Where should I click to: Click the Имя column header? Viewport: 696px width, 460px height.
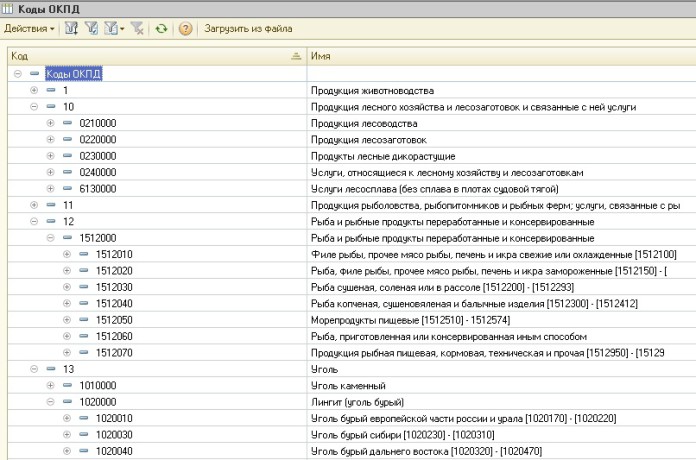pos(502,56)
